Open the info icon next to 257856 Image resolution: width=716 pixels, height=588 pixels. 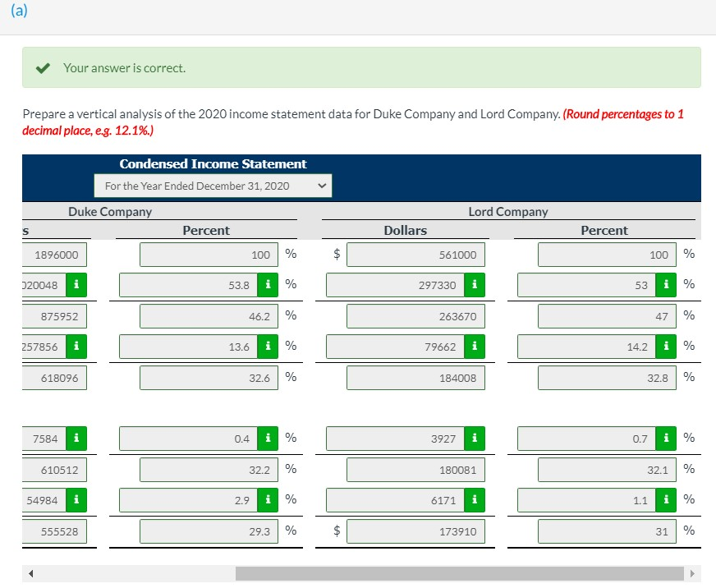click(x=76, y=346)
